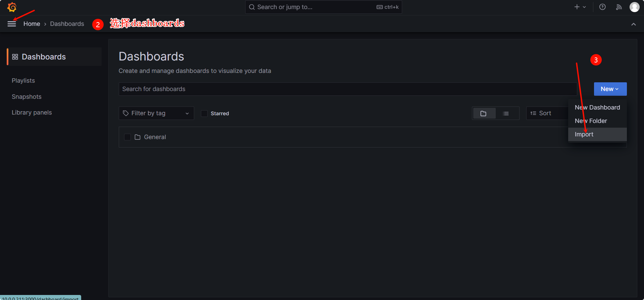Check the General folder checkbox

[127, 137]
